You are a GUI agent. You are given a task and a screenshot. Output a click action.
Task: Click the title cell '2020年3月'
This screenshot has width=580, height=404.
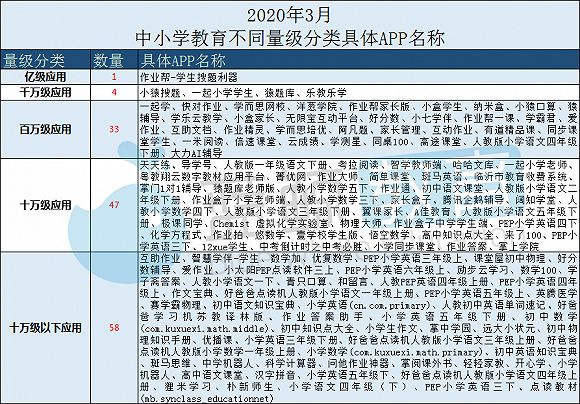click(x=289, y=15)
